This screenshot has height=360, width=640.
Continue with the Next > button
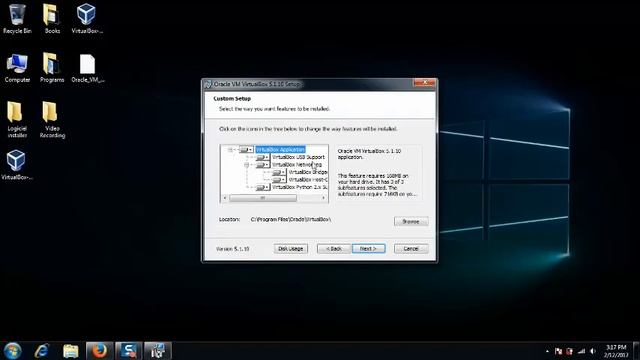point(369,249)
